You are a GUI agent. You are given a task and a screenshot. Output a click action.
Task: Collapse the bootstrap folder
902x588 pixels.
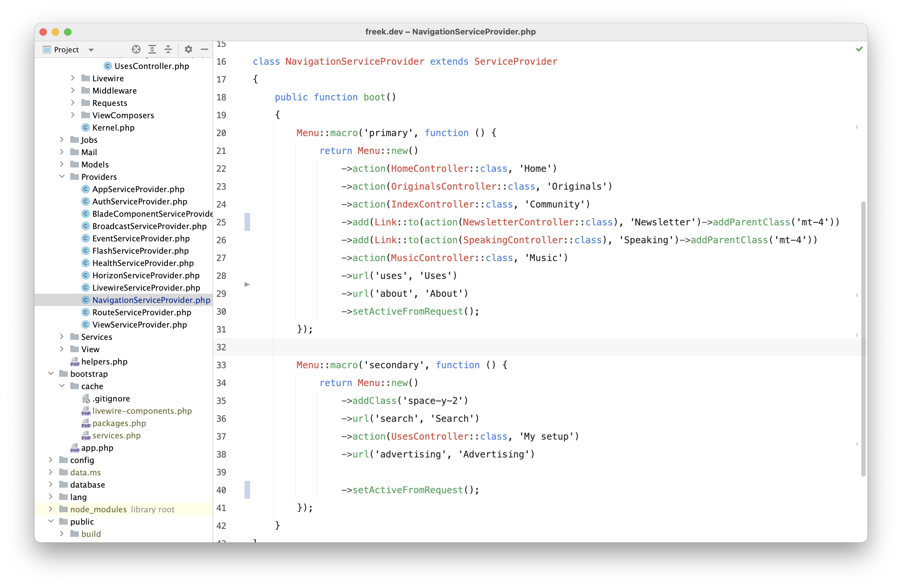point(51,373)
